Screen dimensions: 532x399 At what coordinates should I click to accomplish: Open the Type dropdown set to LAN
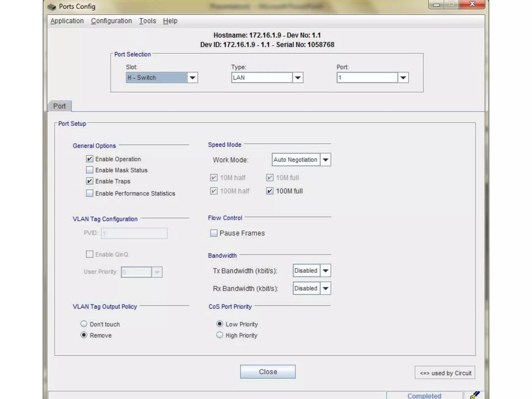pyautogui.click(x=298, y=78)
